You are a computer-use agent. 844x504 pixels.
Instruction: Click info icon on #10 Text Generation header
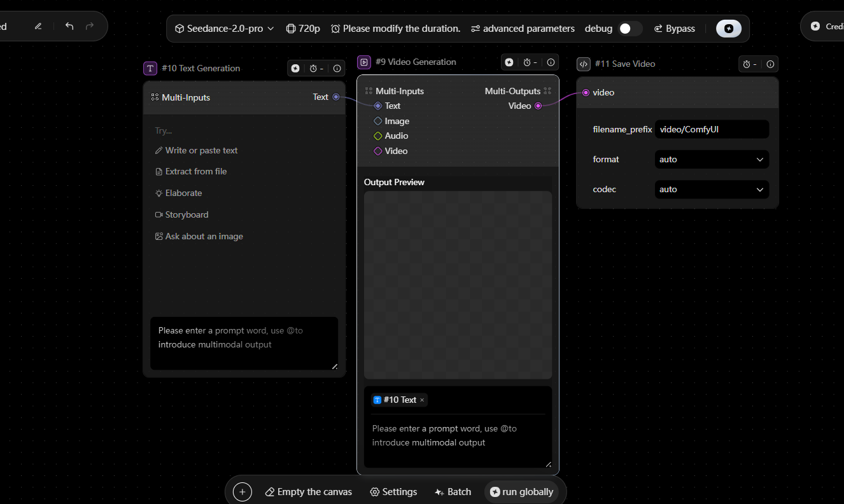click(337, 68)
